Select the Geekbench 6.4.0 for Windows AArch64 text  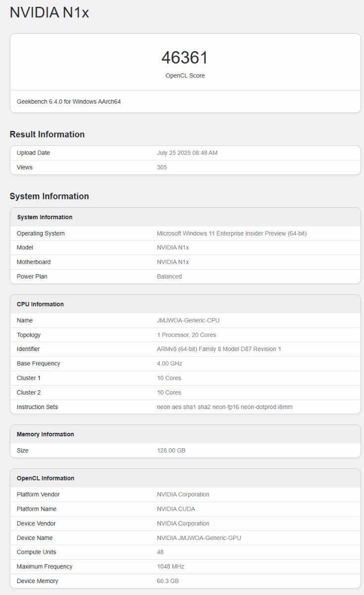(x=69, y=102)
